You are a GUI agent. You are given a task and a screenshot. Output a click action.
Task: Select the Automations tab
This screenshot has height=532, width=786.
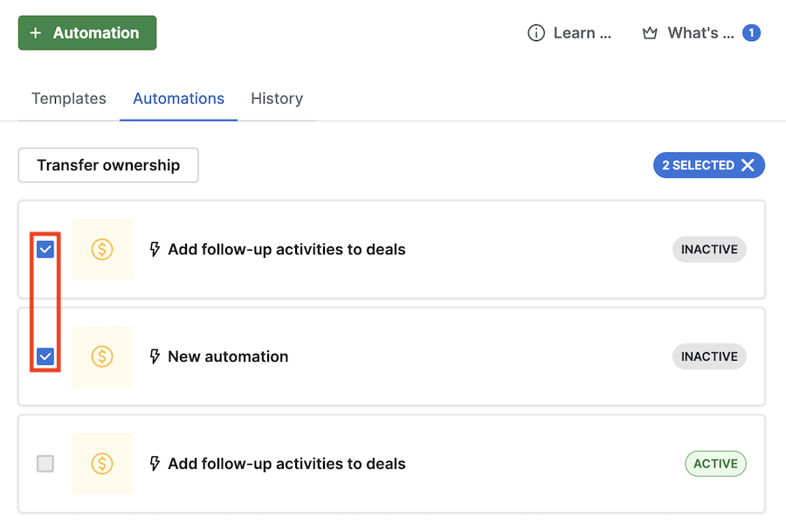pos(178,99)
